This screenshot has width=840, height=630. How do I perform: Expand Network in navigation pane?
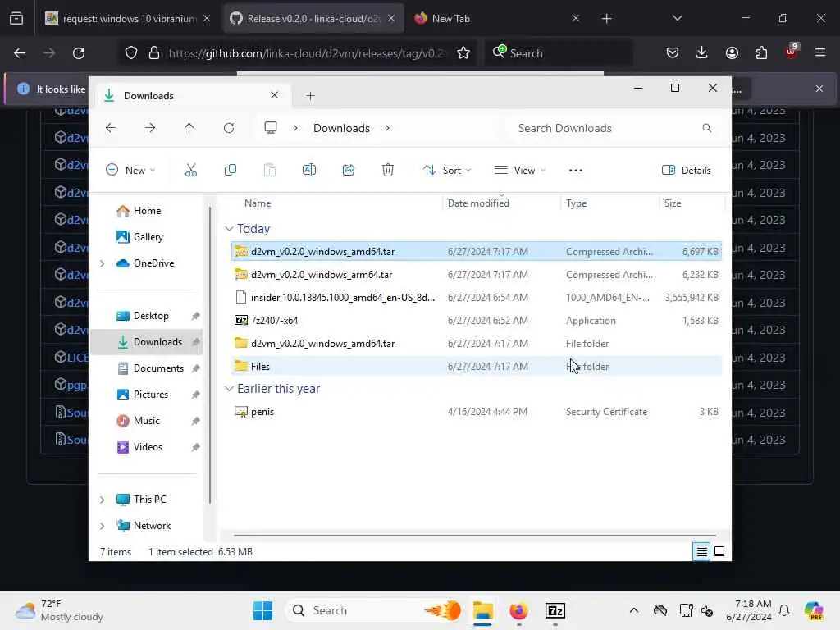tap(102, 526)
